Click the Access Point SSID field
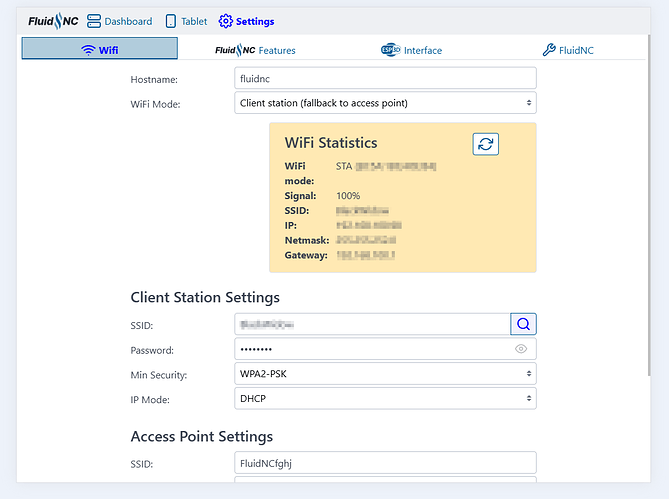669x499 pixels. click(385, 463)
